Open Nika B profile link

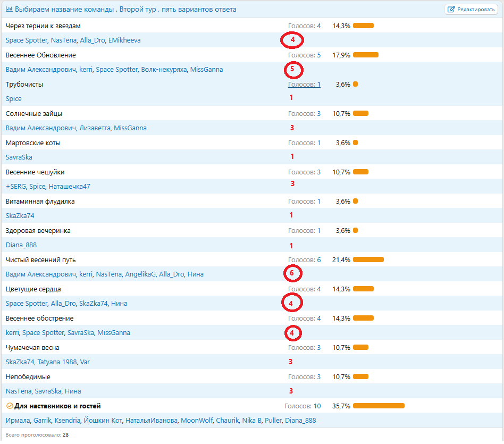click(251, 421)
